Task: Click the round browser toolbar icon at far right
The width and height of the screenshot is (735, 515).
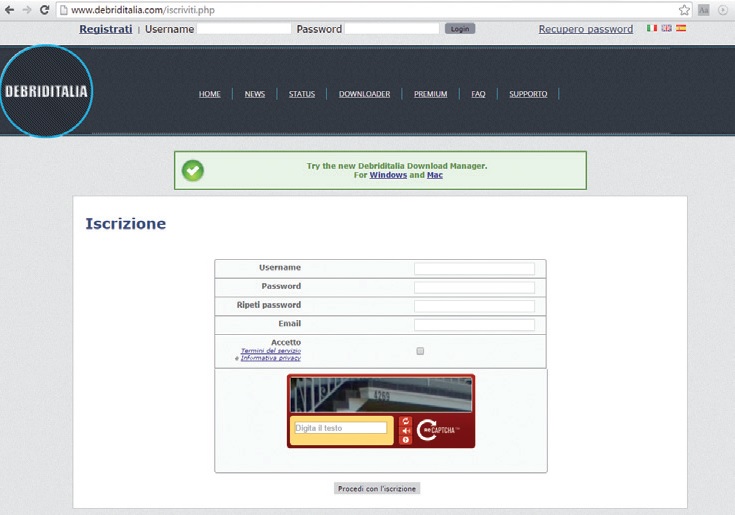Action: (723, 10)
